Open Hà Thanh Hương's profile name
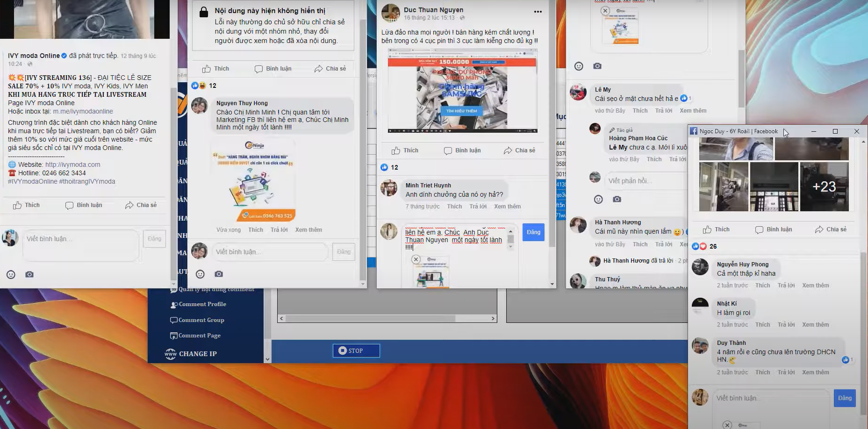Image resolution: width=868 pixels, height=429 pixels. click(x=618, y=222)
